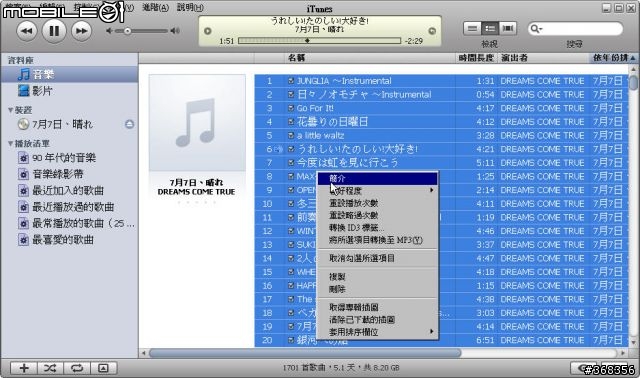Choose 複製 from the context menu
The width and height of the screenshot is (640, 378).
pos(378,277)
